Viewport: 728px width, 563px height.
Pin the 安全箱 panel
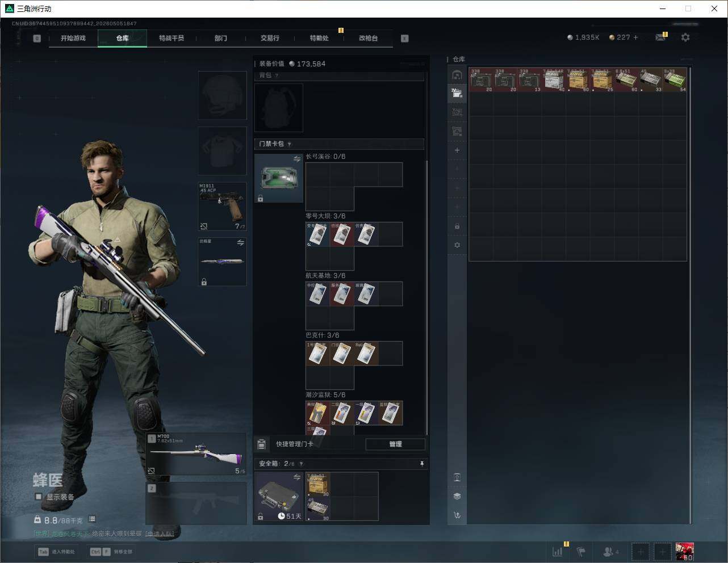coord(422,464)
